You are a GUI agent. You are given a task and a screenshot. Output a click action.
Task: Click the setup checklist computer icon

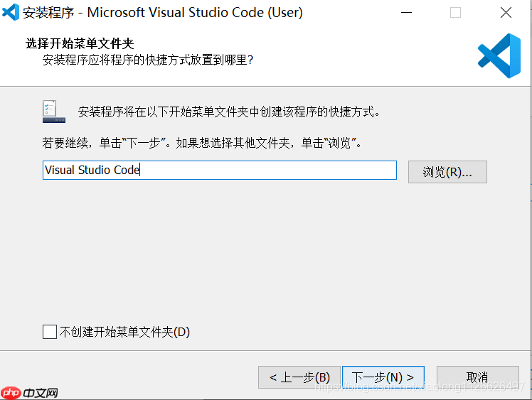click(x=54, y=112)
